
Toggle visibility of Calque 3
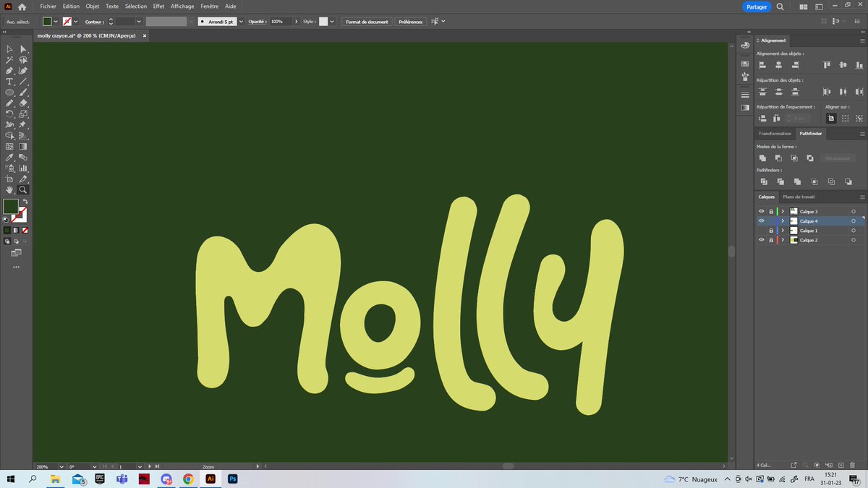[x=761, y=211]
